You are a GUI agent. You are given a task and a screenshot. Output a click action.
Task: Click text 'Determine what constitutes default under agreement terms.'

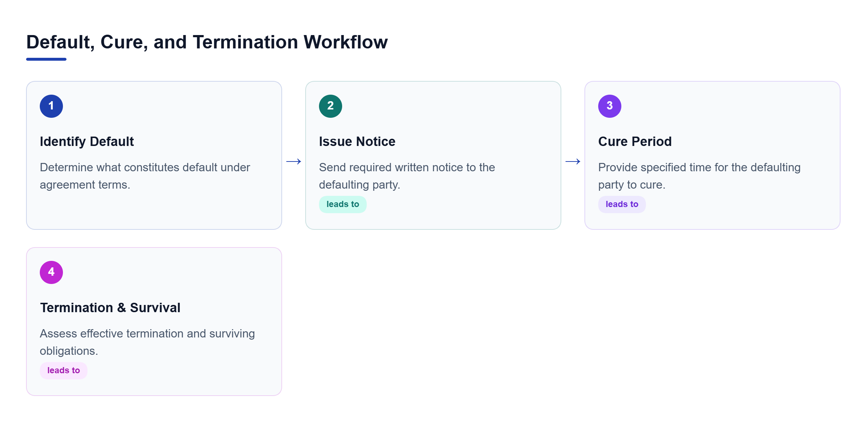(145, 176)
